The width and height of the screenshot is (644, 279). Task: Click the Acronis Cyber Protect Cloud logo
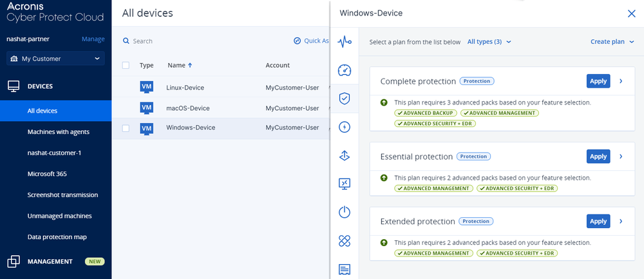pos(55,12)
